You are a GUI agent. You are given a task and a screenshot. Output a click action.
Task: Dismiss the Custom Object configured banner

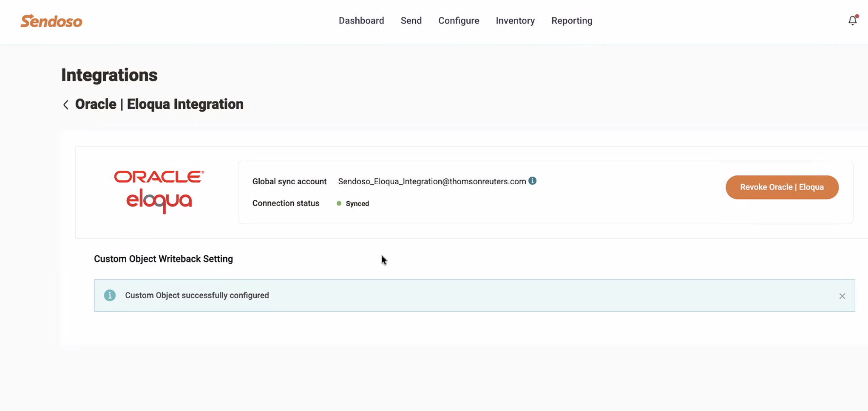tap(842, 296)
